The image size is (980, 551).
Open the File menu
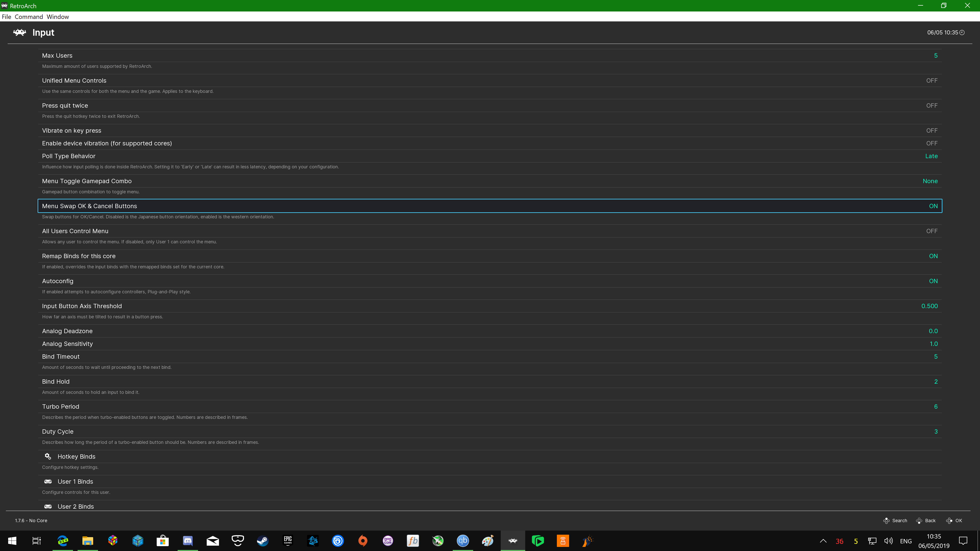(6, 17)
